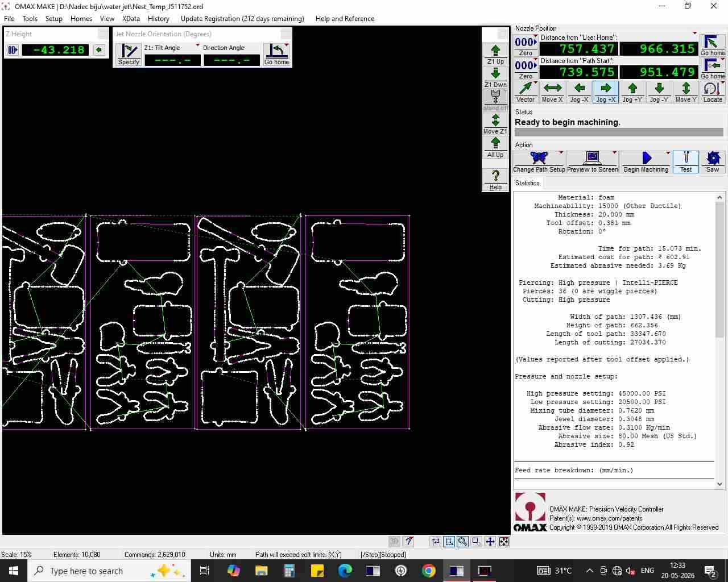Click the green arrow beside Z Height
Screen dimensions: 728x582
pos(99,50)
